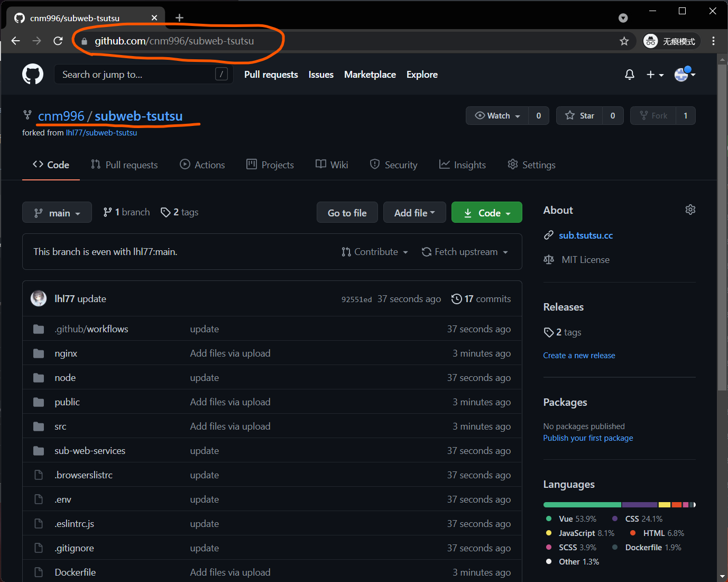Open the Watch dropdown
This screenshot has width=728, height=582.
497,115
